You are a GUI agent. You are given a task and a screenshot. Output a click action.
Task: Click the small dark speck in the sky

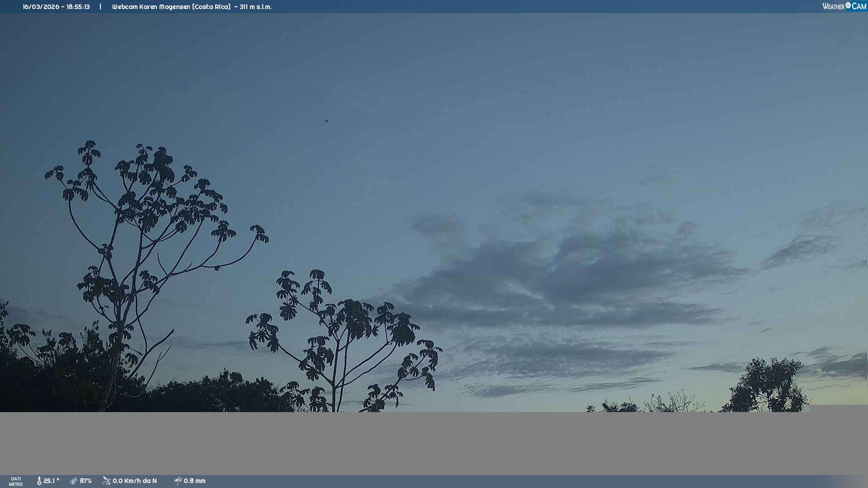coord(326,121)
